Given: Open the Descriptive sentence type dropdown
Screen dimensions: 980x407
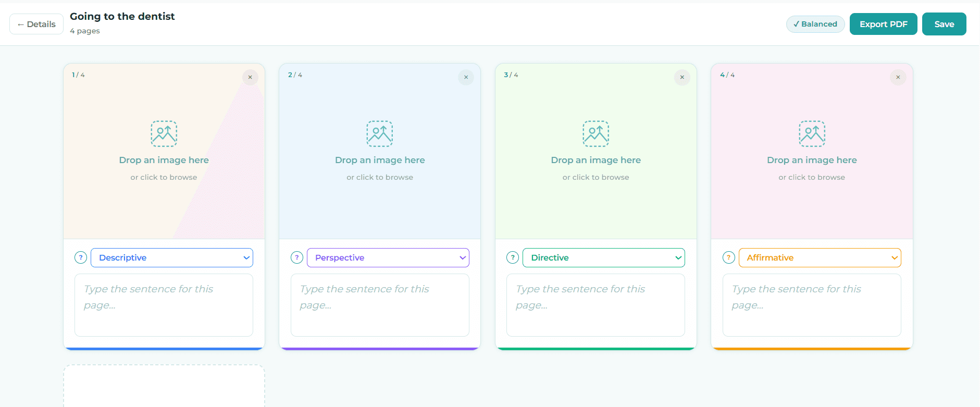Looking at the screenshot, I should 172,257.
